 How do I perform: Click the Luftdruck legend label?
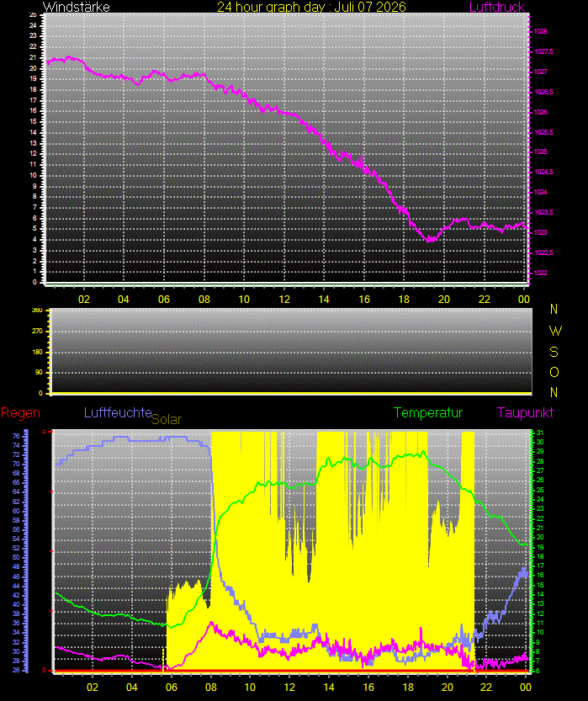pos(496,7)
